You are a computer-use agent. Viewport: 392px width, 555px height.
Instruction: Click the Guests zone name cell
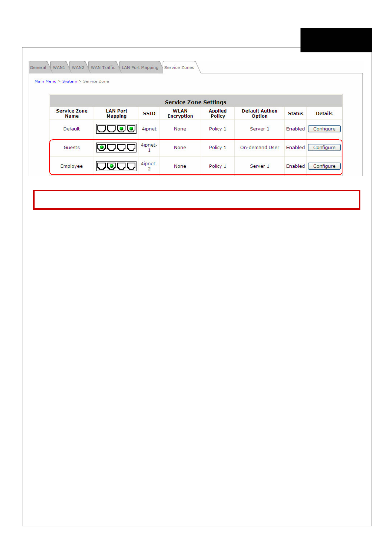72,148
